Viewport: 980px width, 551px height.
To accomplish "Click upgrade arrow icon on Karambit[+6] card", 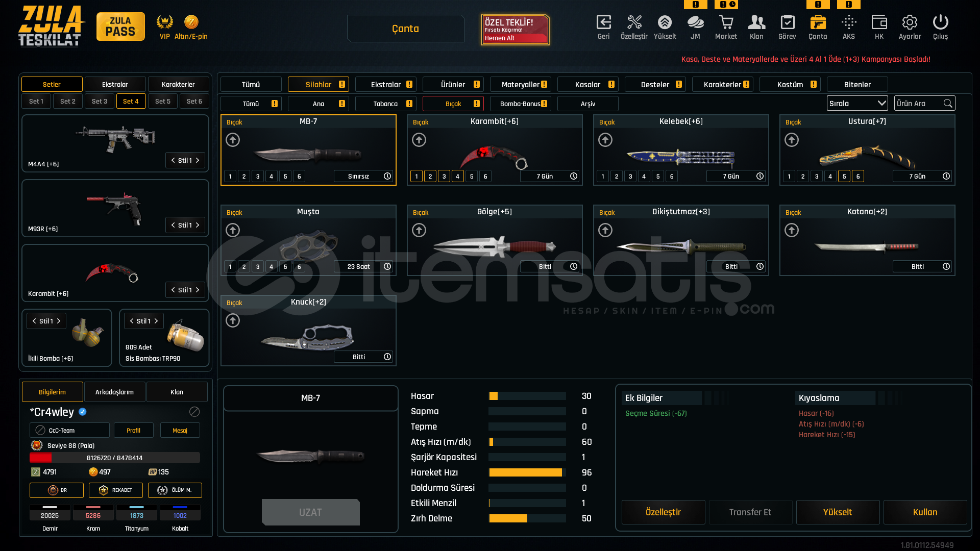I will (x=419, y=140).
